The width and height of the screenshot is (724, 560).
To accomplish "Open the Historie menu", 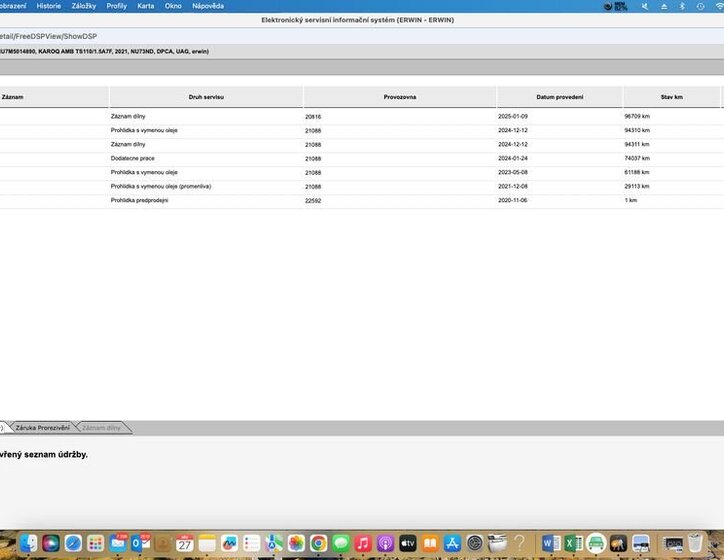I will point(48,6).
